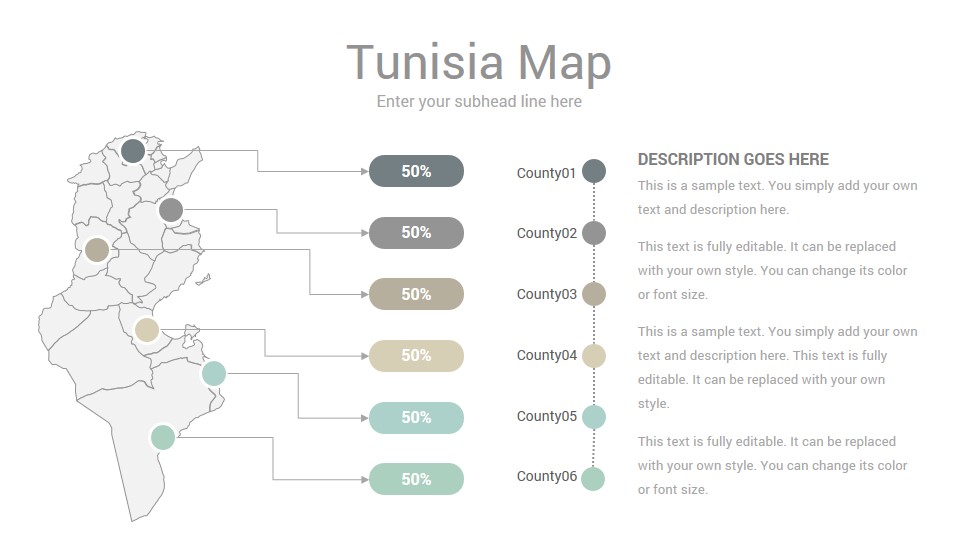Click the County05 teal legend circle

594,417
